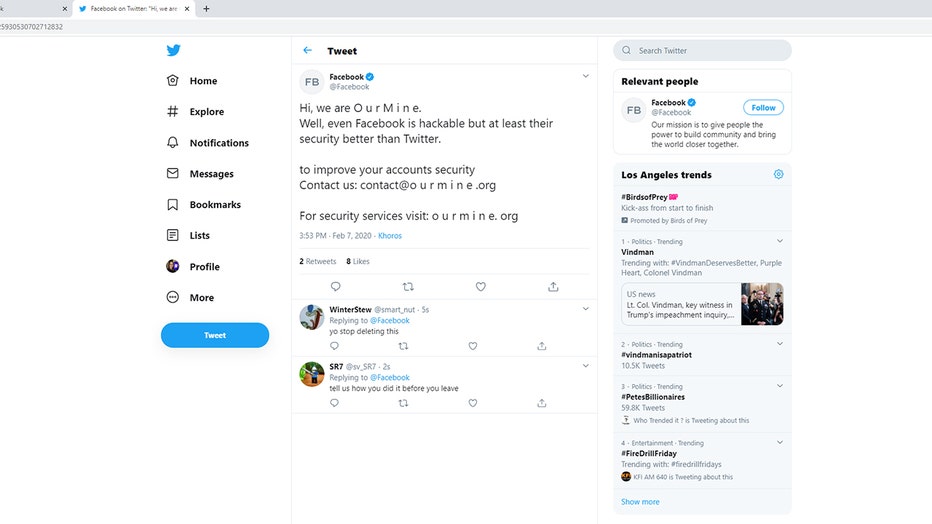This screenshot has height=524, width=932.
Task: Open the chevron menu on Vindman trend
Action: (780, 241)
